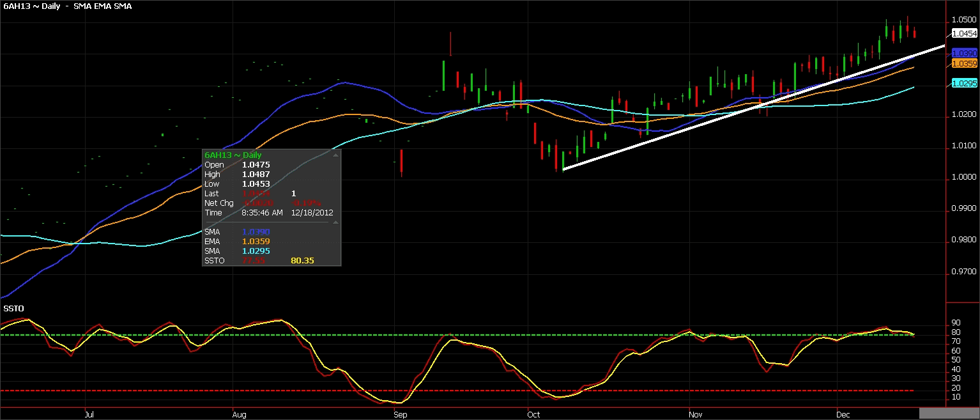The width and height of the screenshot is (980, 420).
Task: Click the SSTO study pane label
Action: point(14,309)
